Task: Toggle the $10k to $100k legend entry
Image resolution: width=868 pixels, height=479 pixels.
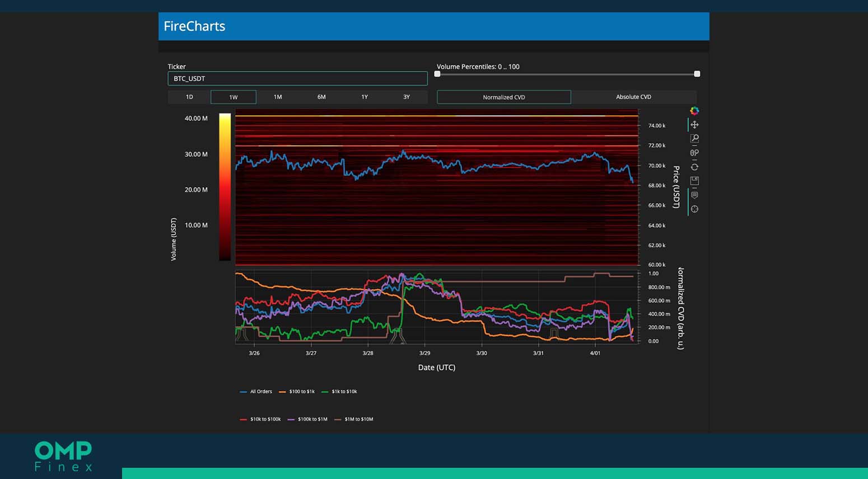Action: (260, 419)
